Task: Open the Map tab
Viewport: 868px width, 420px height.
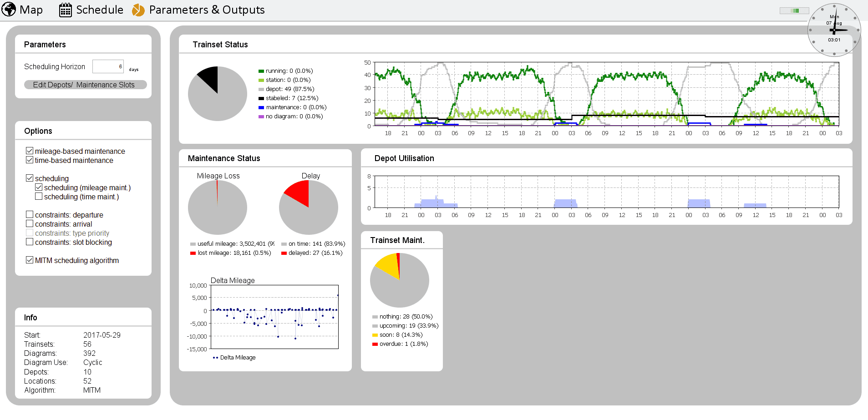Action: tap(31, 10)
